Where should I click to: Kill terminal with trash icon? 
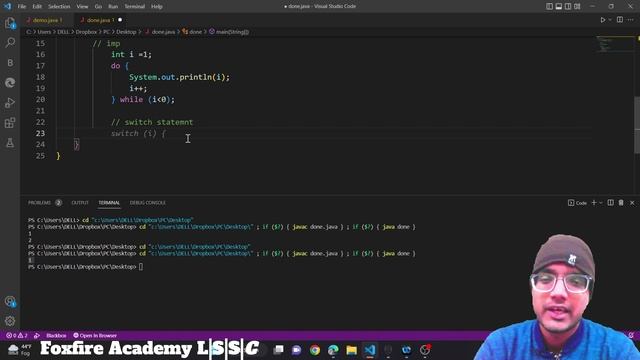click(x=621, y=202)
